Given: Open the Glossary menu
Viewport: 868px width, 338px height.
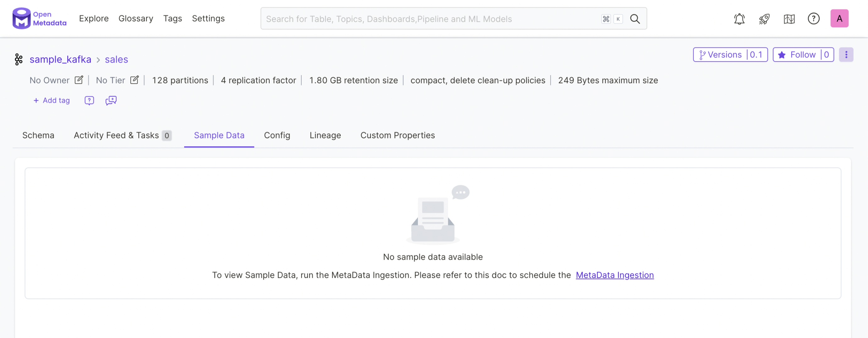Looking at the screenshot, I should pos(136,19).
